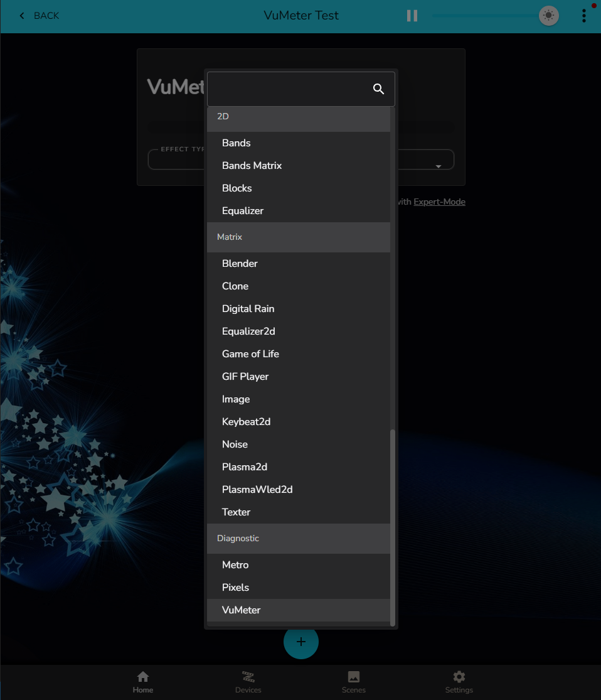Open the Expert-Mode link

439,202
